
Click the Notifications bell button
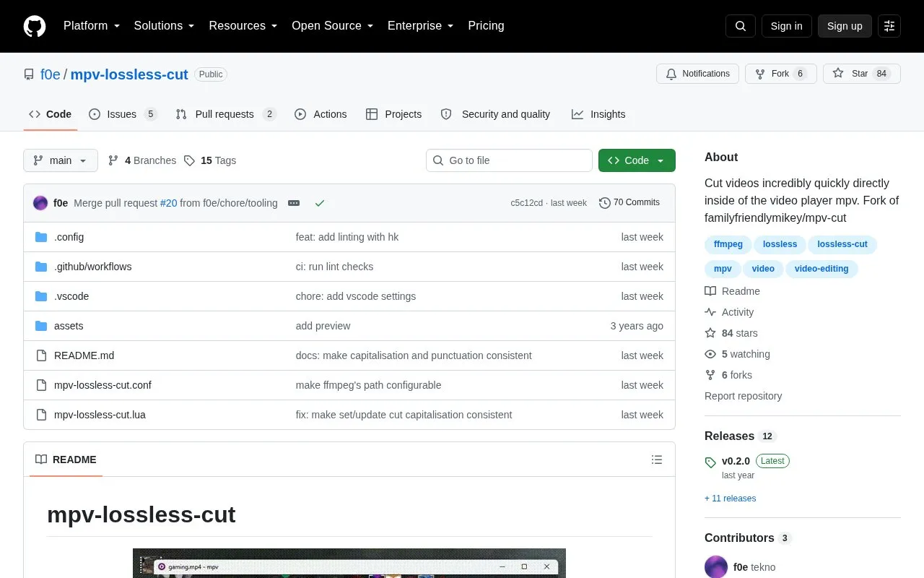697,74
